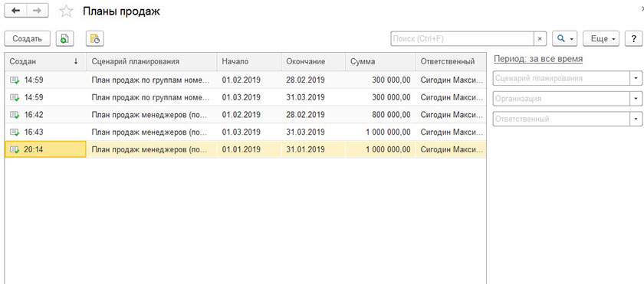Open the magnifier search options button
Viewport: 644px width, 284px height.
(565, 38)
